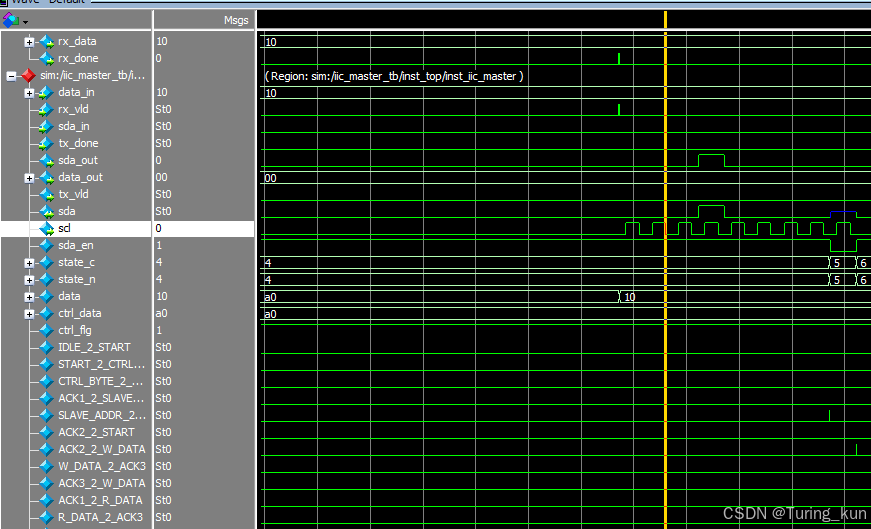
Task: Expand the state_n signal
Action: pos(29,280)
